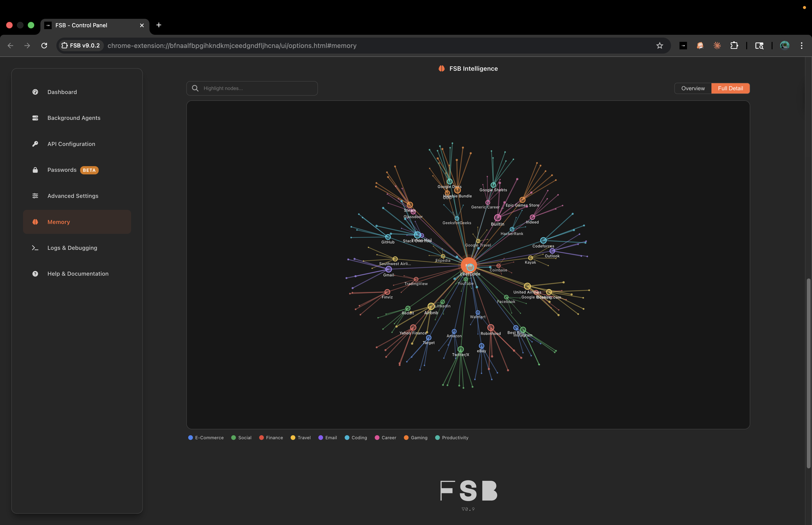Click the Help question mark icon
This screenshot has width=812, height=525.
35,274
